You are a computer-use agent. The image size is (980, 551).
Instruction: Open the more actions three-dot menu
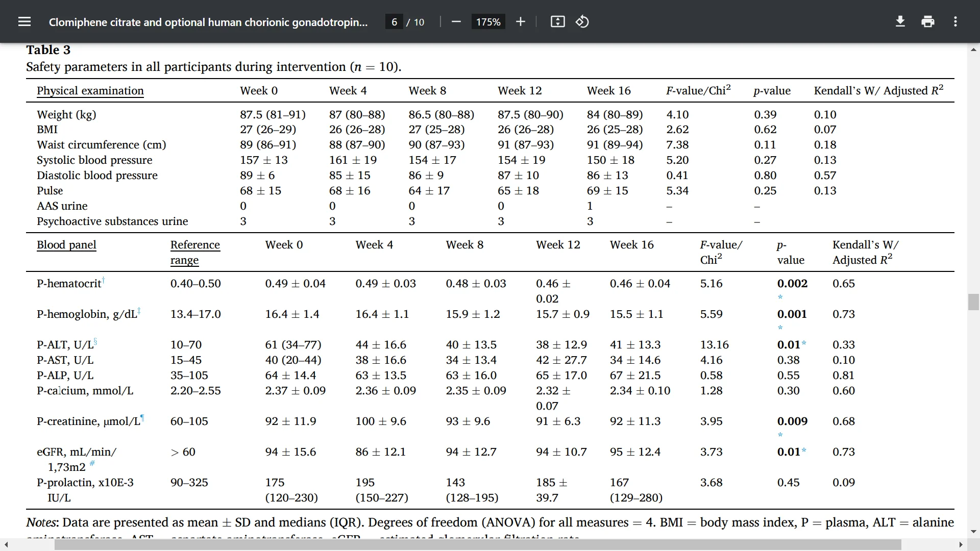point(955,21)
